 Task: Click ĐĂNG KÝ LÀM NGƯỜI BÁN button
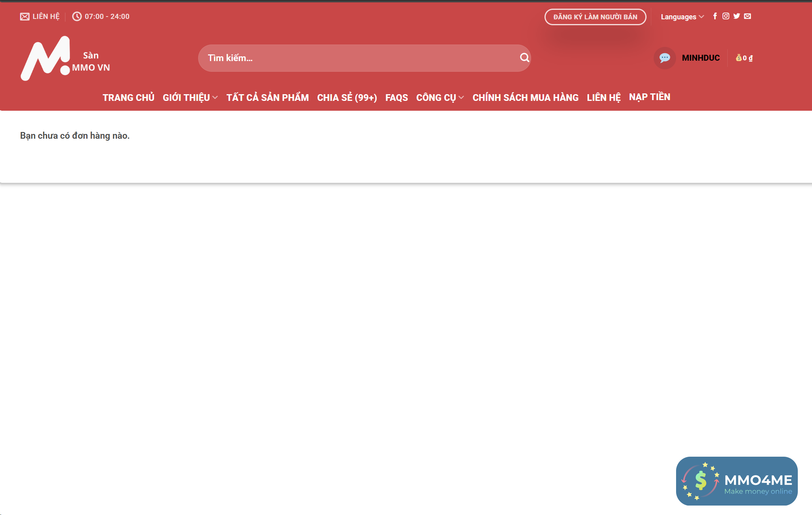(595, 17)
